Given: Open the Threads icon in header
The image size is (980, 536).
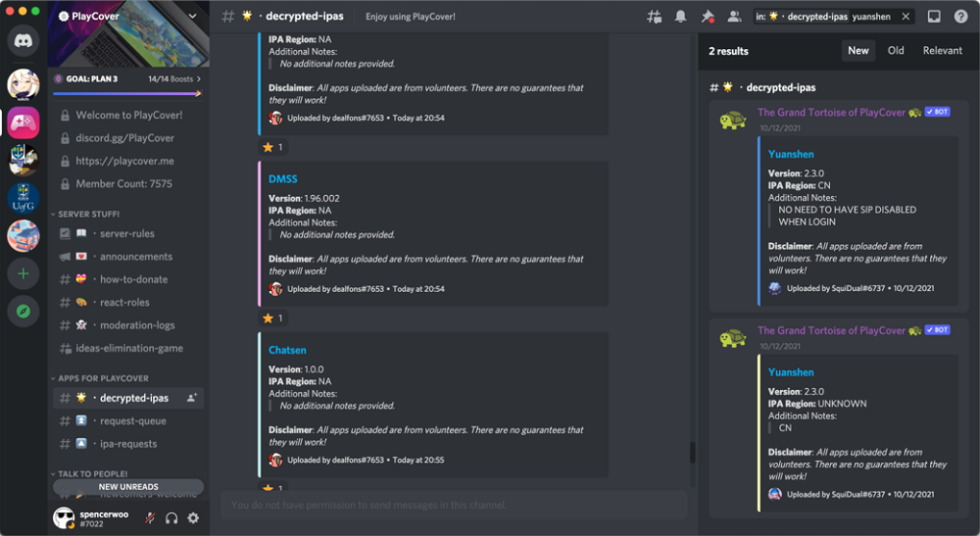Looking at the screenshot, I should pyautogui.click(x=654, y=17).
